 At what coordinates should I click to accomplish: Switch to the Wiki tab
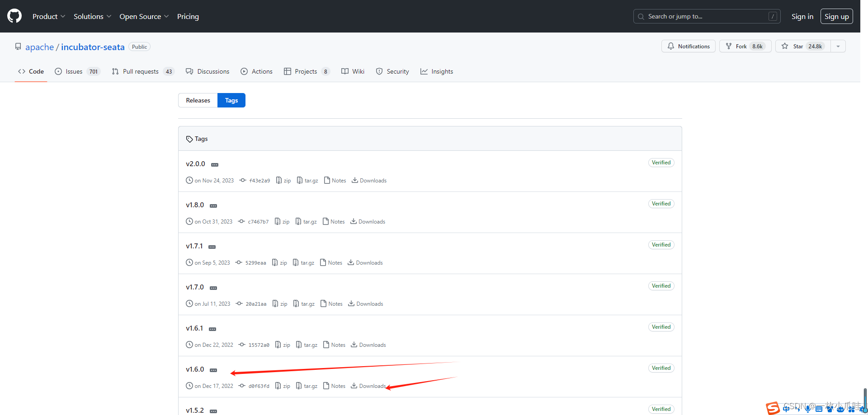click(x=353, y=71)
